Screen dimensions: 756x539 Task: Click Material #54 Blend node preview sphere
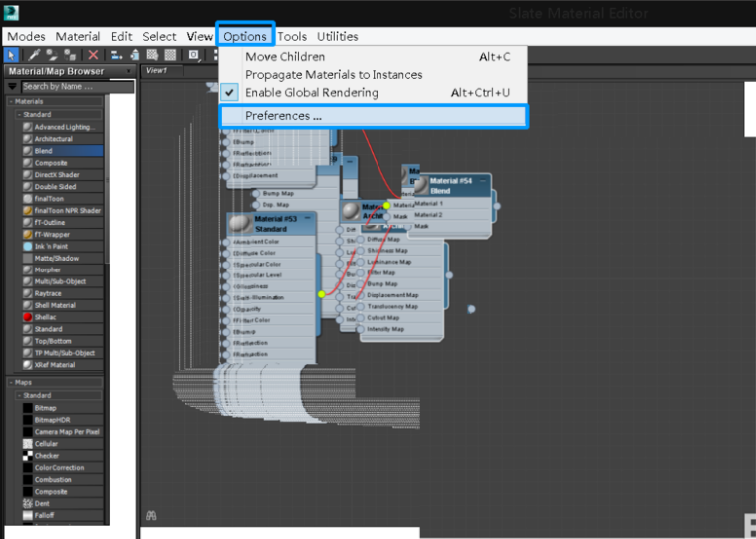pyautogui.click(x=421, y=185)
